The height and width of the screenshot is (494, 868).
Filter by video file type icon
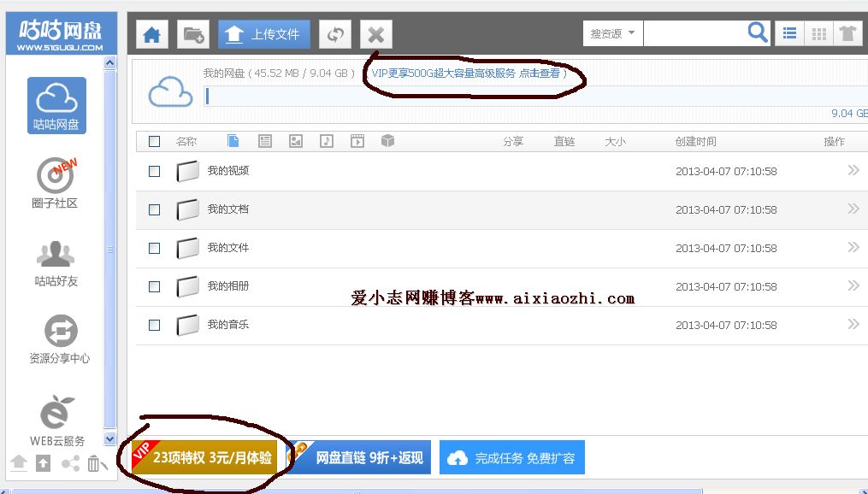tap(357, 141)
